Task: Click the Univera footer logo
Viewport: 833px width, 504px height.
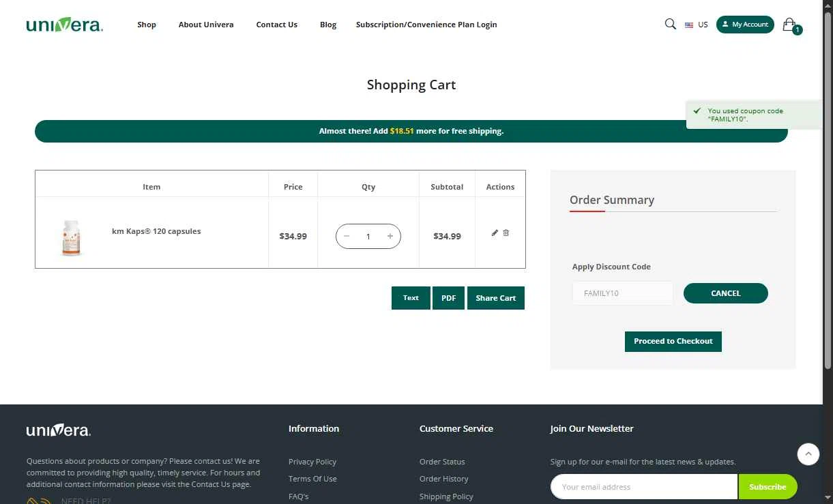Action: [59, 430]
